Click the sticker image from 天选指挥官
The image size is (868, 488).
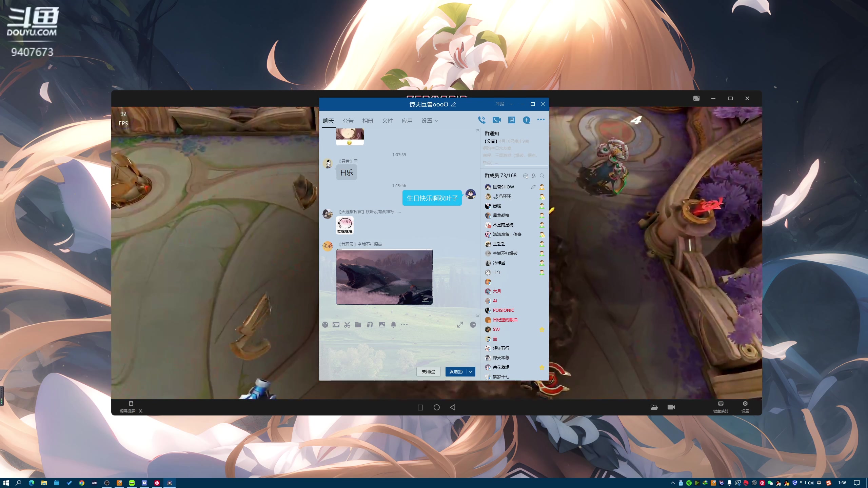345,225
